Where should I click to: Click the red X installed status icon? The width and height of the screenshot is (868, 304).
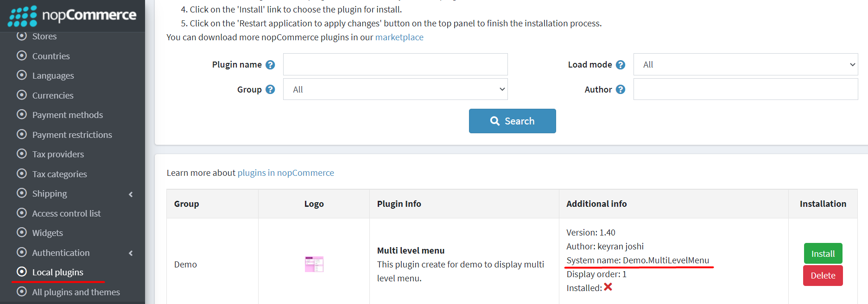click(608, 287)
